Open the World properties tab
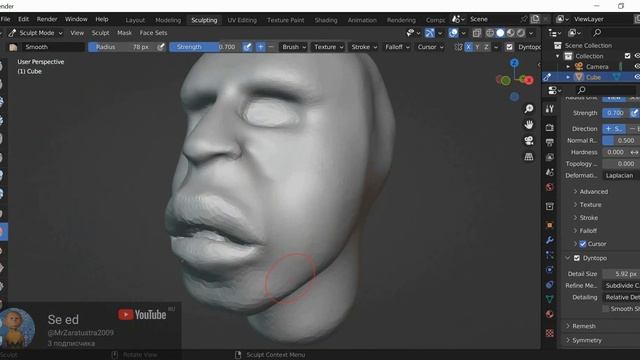The width and height of the screenshot is (640, 360). (550, 187)
